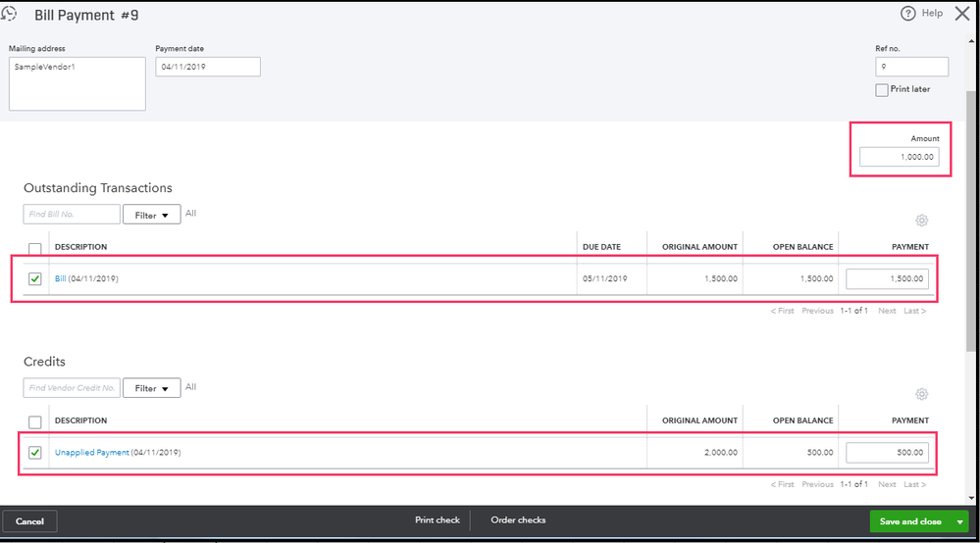980x543 pixels.
Task: Open the Help question mark icon
Action: 907,13
